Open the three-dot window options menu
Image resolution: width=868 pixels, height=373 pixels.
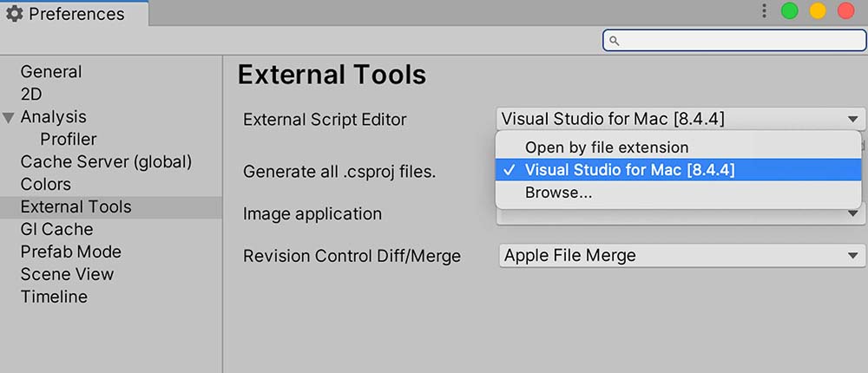click(x=764, y=11)
